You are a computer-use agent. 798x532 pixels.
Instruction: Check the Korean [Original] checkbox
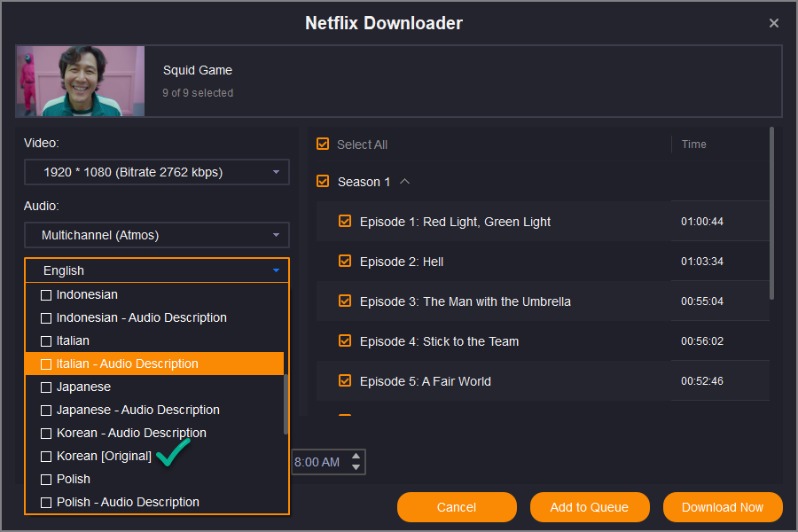(x=46, y=457)
